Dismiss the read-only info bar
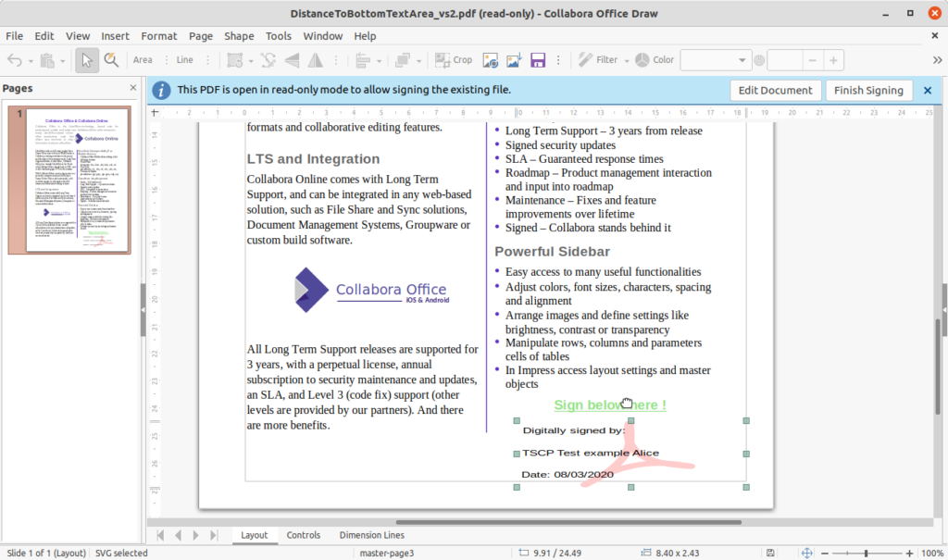 click(x=928, y=90)
